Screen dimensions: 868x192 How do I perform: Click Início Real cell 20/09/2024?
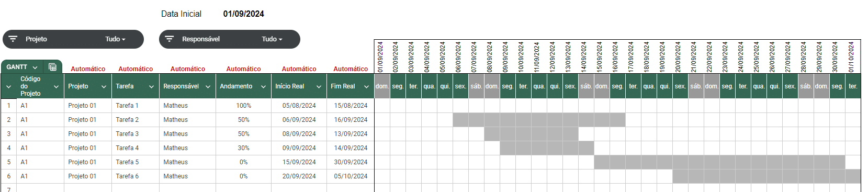coord(299,176)
